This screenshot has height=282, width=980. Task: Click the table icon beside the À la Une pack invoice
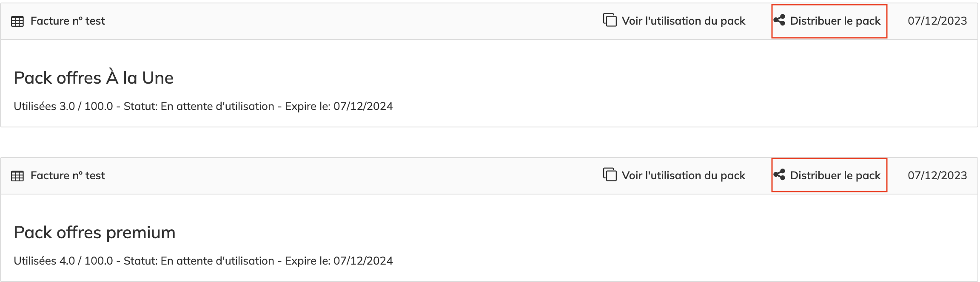pos(17,21)
